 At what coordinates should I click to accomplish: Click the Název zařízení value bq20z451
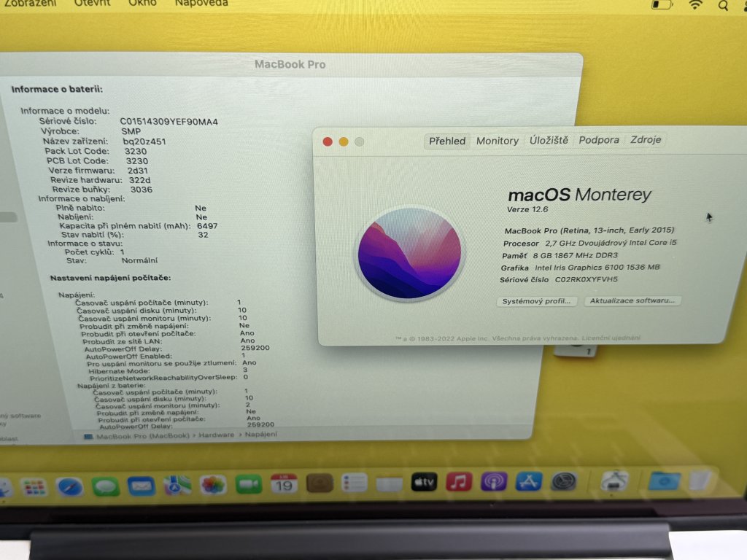(144, 141)
